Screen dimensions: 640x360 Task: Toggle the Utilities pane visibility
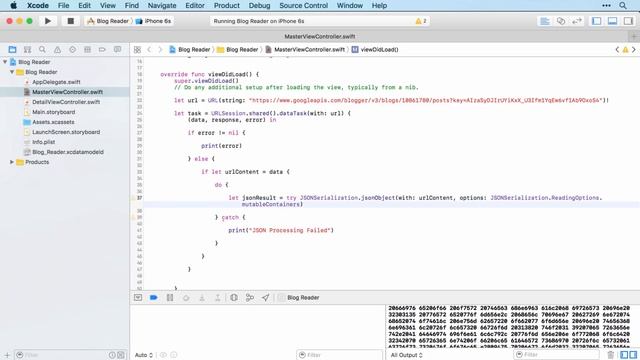(x=628, y=21)
